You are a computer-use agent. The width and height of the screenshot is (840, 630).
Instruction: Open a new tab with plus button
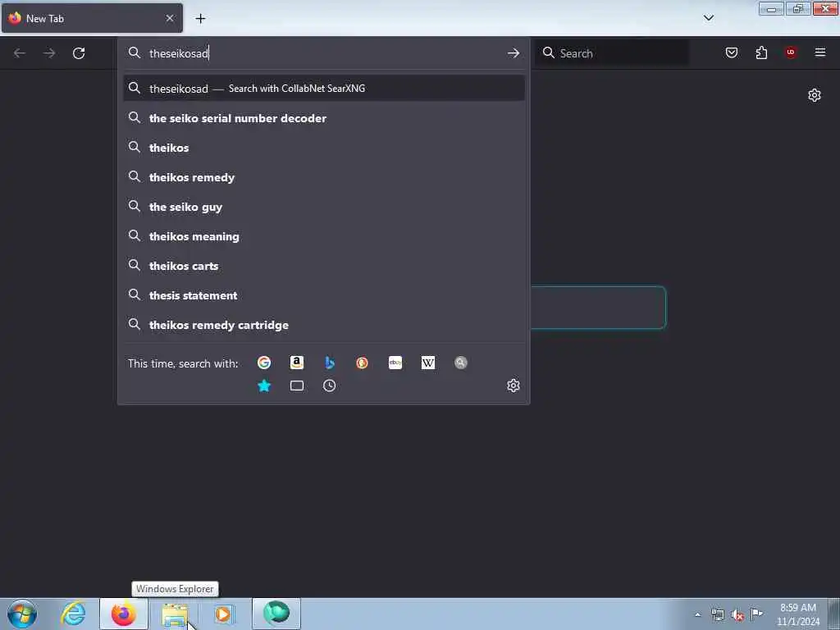[x=200, y=19]
